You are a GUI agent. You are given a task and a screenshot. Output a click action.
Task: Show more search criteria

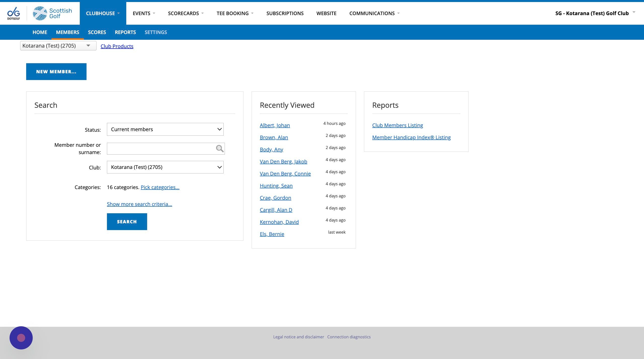coord(139,204)
